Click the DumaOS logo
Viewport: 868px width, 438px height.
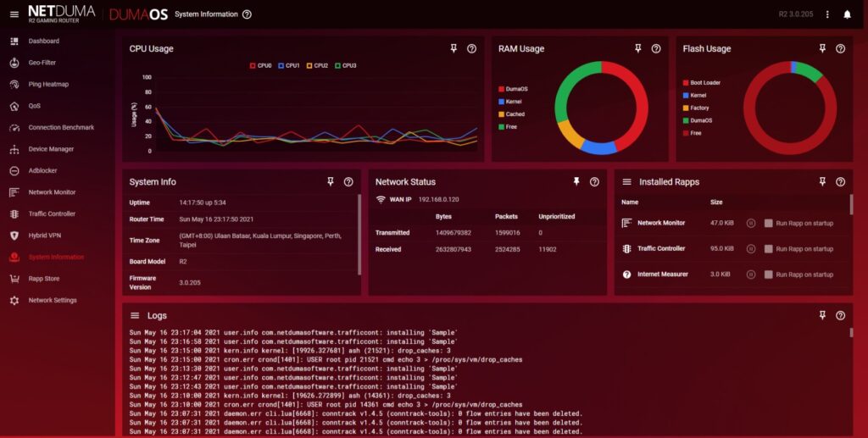(x=138, y=15)
